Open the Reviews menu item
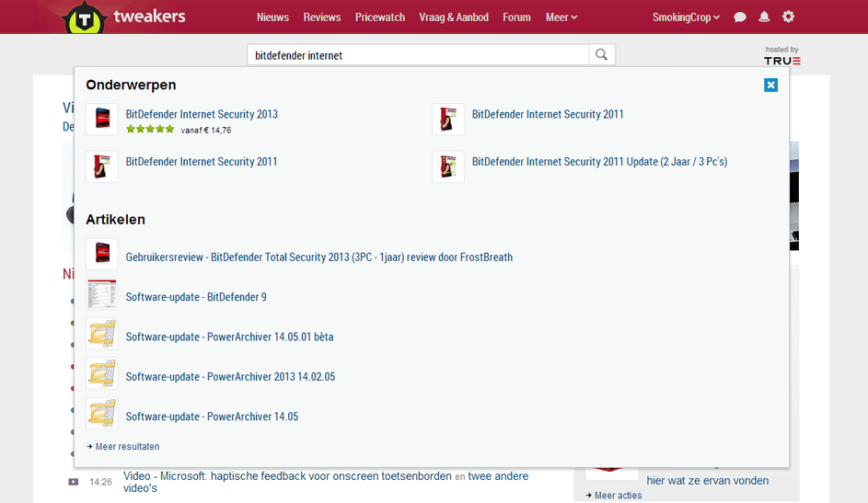The width and height of the screenshot is (868, 503). point(321,17)
